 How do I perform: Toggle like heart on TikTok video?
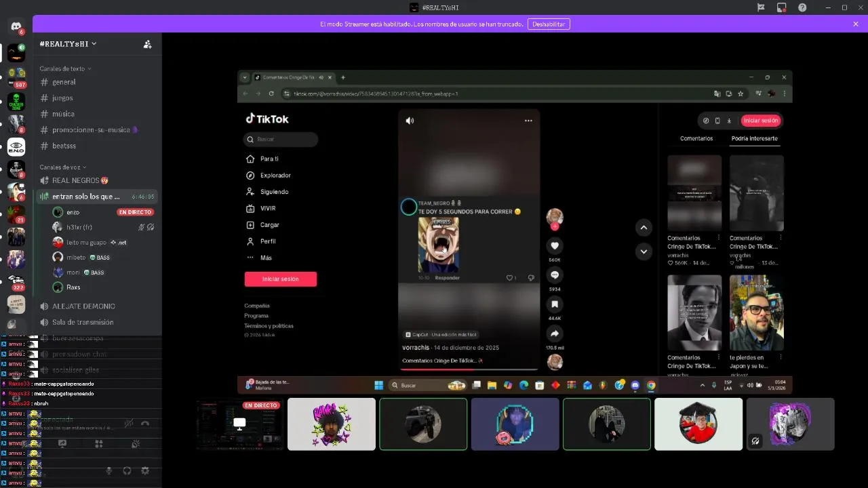tap(555, 246)
